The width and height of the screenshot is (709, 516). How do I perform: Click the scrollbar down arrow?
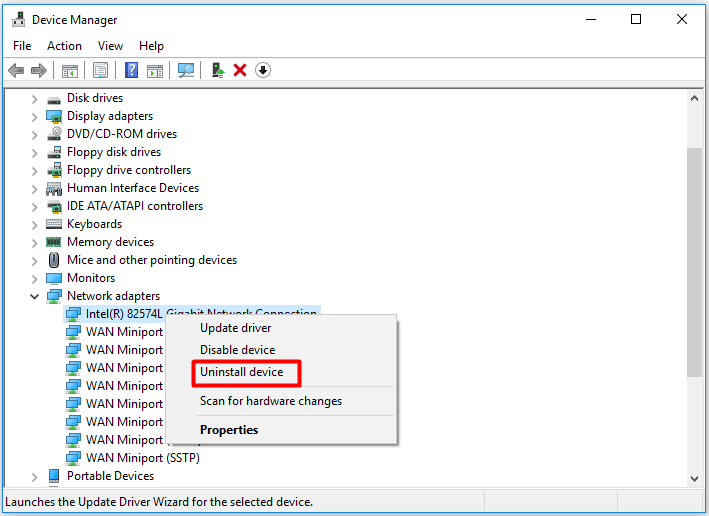695,478
